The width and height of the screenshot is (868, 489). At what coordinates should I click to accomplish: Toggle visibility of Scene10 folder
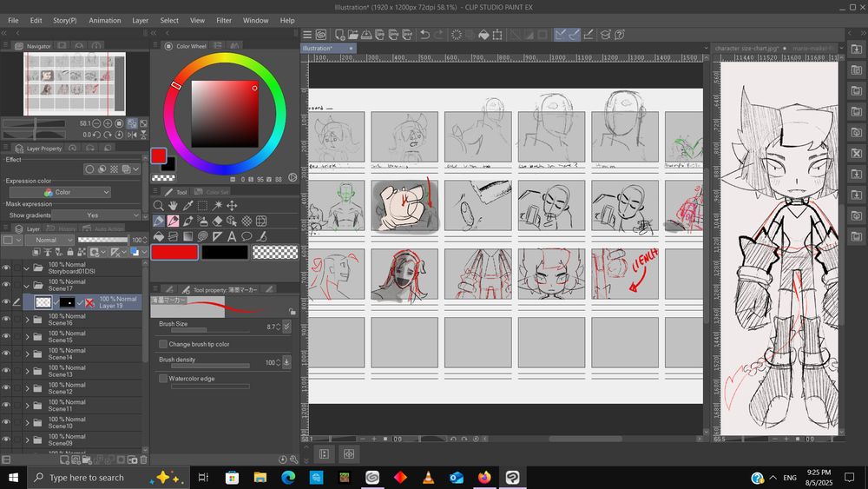pos(6,422)
